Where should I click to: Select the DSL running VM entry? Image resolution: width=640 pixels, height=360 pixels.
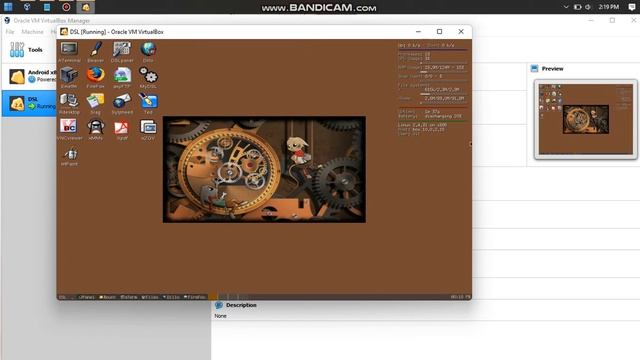(x=29, y=103)
